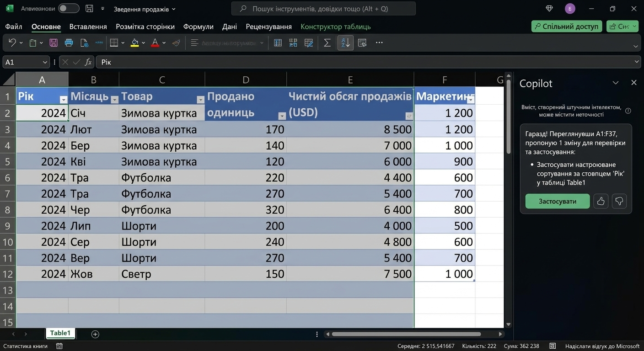The width and height of the screenshot is (644, 351).
Task: Open the Файл menu
Action: (14, 27)
